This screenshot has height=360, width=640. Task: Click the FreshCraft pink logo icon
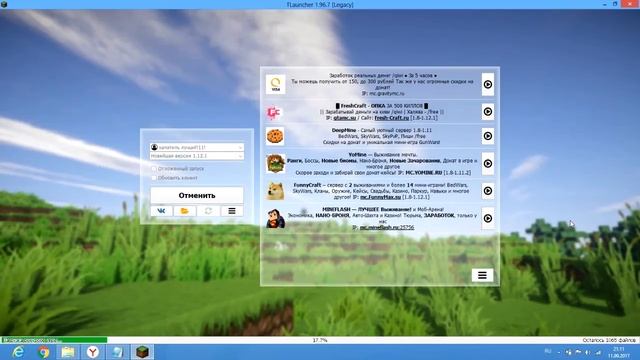pyautogui.click(x=274, y=112)
